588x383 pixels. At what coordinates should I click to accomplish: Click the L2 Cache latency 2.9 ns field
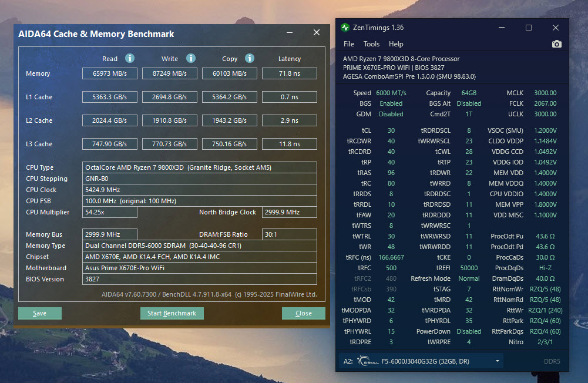point(290,120)
